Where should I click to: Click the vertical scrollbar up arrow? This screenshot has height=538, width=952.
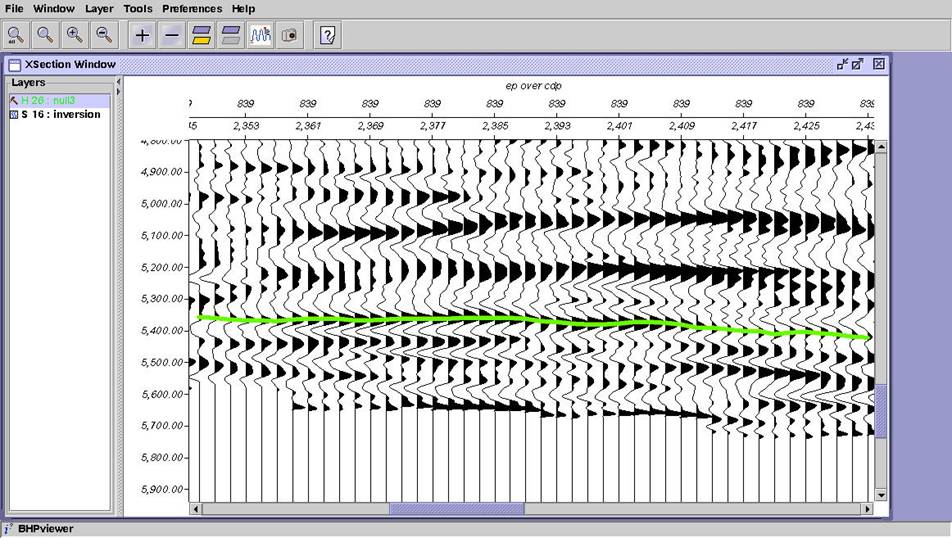880,146
